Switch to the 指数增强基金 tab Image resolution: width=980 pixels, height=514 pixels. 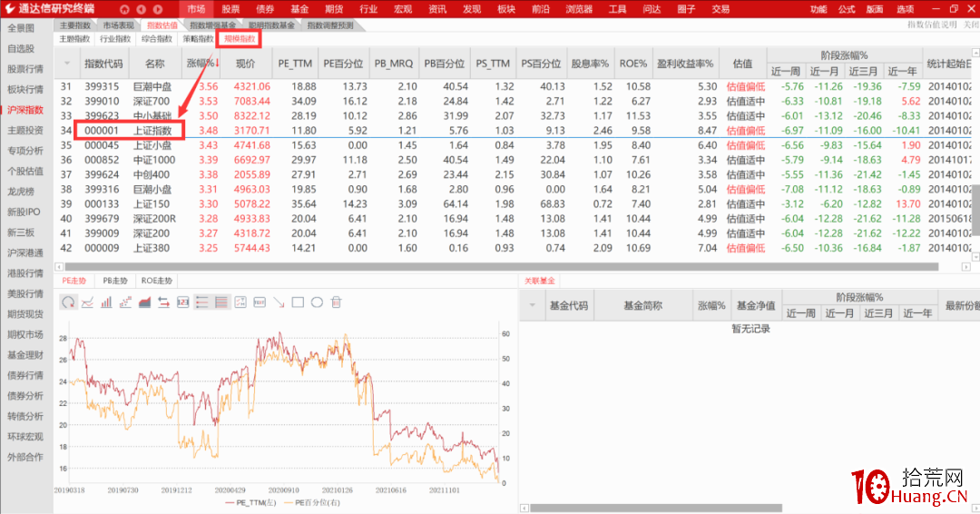click(213, 25)
